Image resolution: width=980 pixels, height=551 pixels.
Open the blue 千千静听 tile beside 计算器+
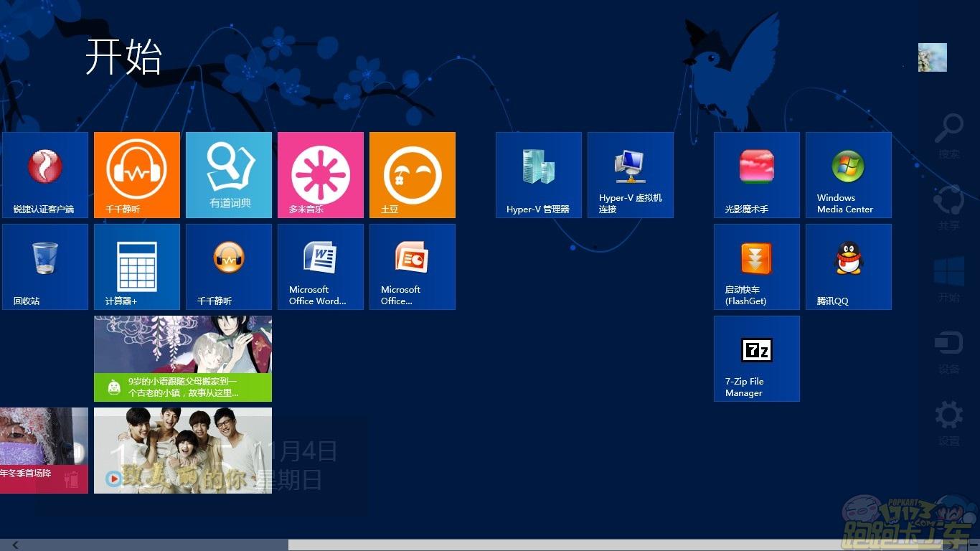point(229,267)
